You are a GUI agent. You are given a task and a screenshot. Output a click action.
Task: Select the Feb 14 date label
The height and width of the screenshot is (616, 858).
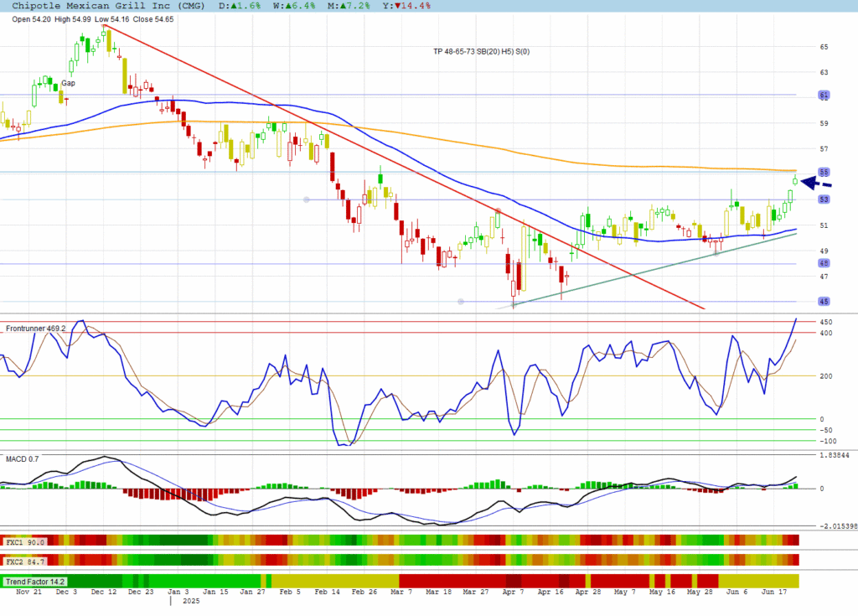(x=328, y=592)
